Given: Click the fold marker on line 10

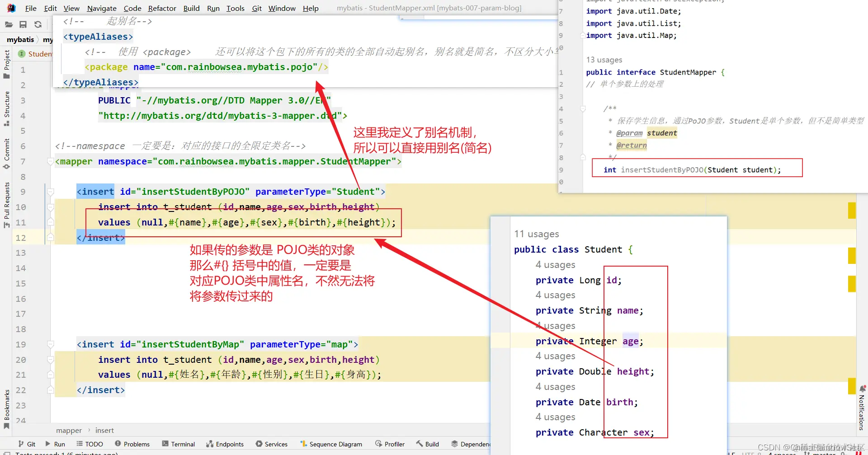Looking at the screenshot, I should [x=51, y=207].
